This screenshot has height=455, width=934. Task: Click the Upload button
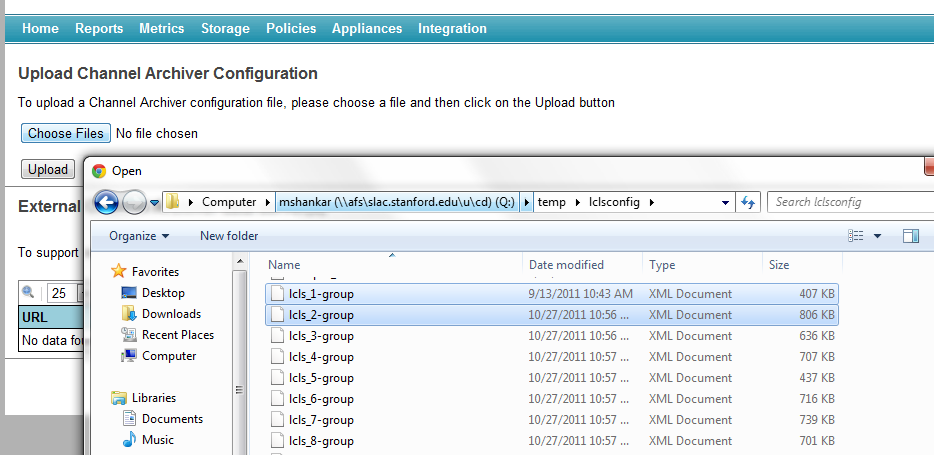point(47,169)
